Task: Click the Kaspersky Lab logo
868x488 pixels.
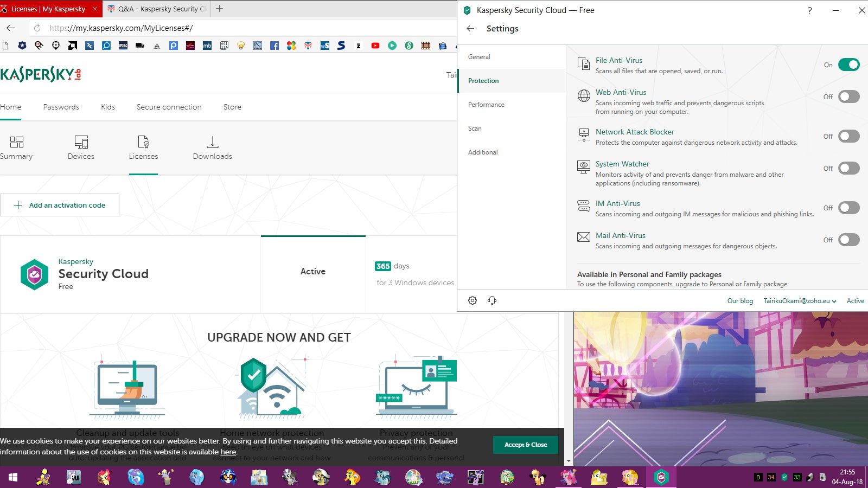Action: coord(41,74)
